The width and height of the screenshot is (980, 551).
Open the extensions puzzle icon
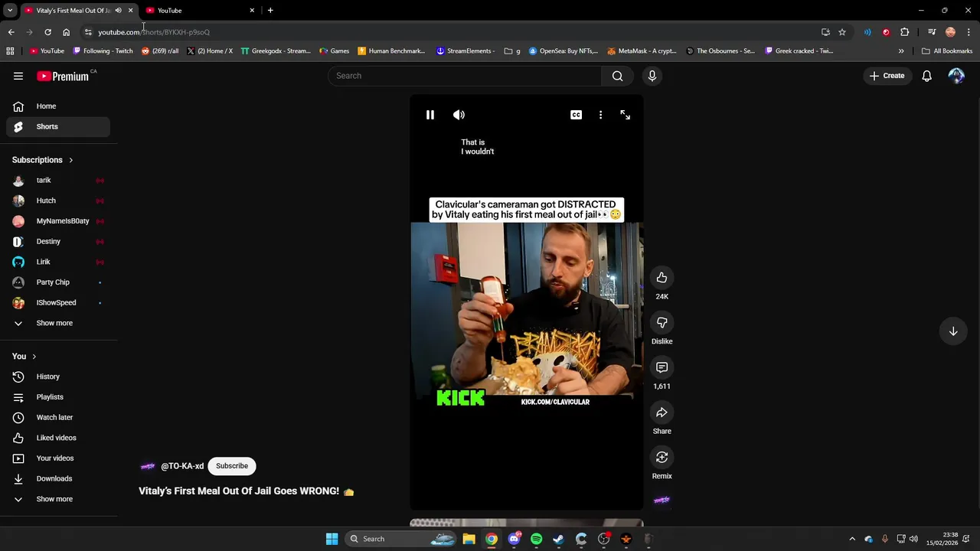905,32
